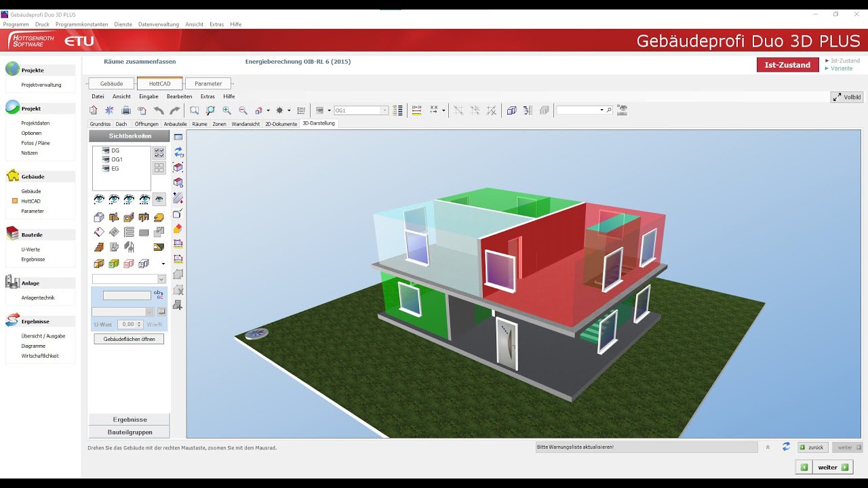Click the U-Wert numeric stepper field
The height and width of the screenshot is (488, 868).
pyautogui.click(x=130, y=325)
